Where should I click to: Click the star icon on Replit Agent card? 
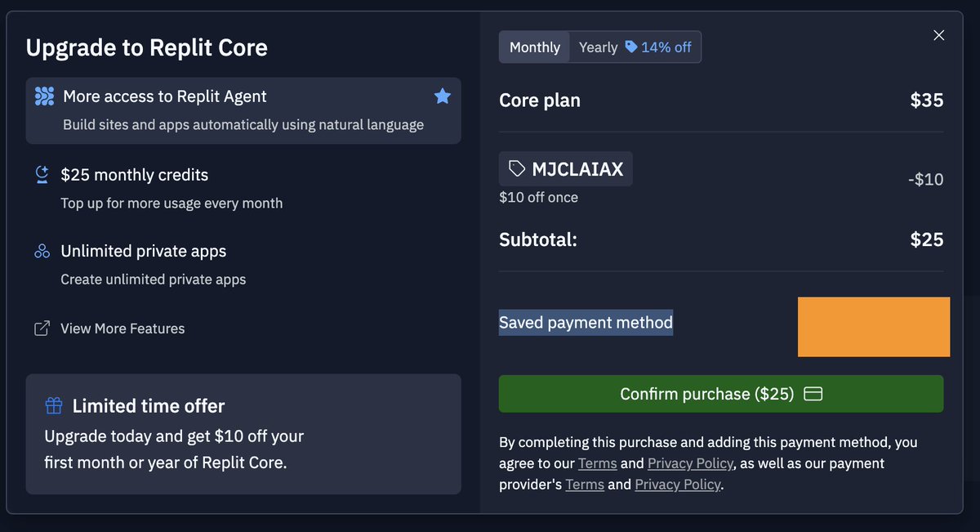point(442,96)
